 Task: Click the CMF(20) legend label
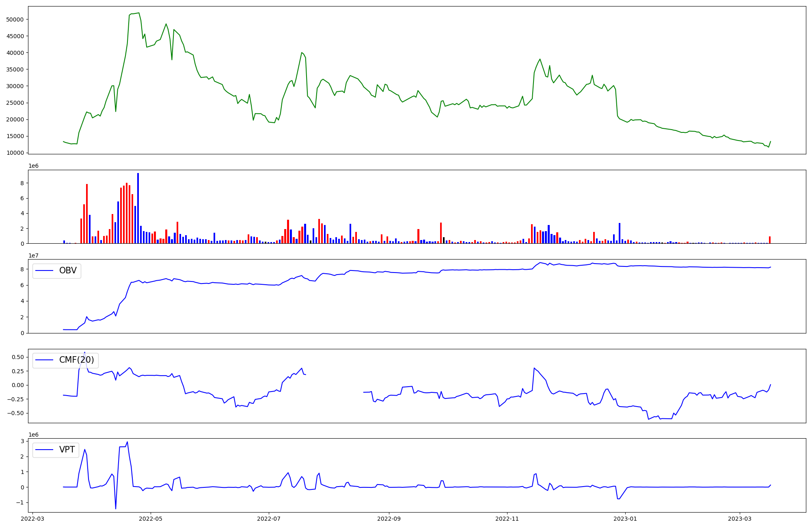tap(76, 360)
